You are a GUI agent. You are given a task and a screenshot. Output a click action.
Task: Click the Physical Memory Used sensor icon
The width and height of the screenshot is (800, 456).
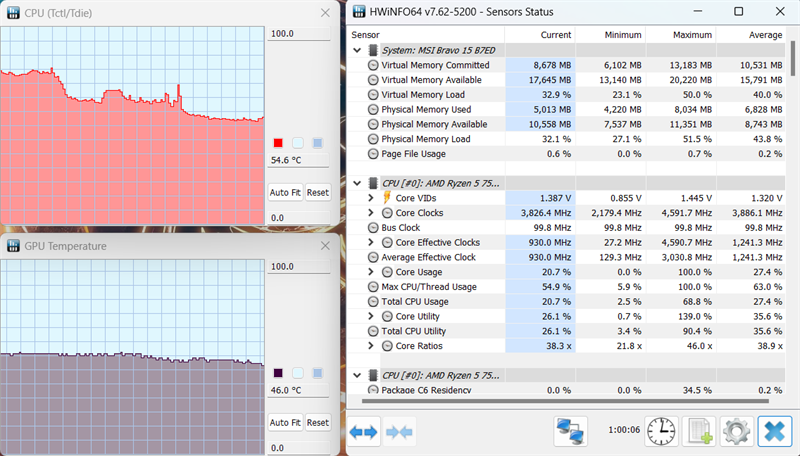tap(373, 109)
